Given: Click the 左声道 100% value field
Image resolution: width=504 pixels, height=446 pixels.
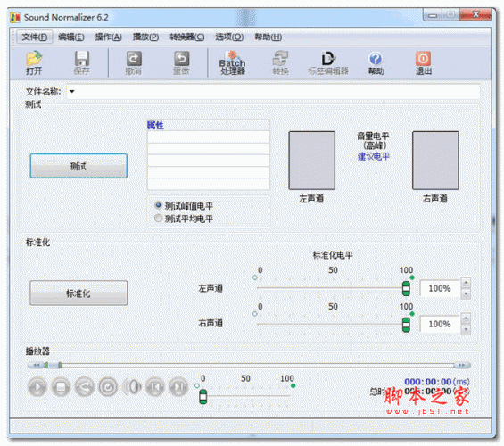Looking at the screenshot, I should point(440,288).
